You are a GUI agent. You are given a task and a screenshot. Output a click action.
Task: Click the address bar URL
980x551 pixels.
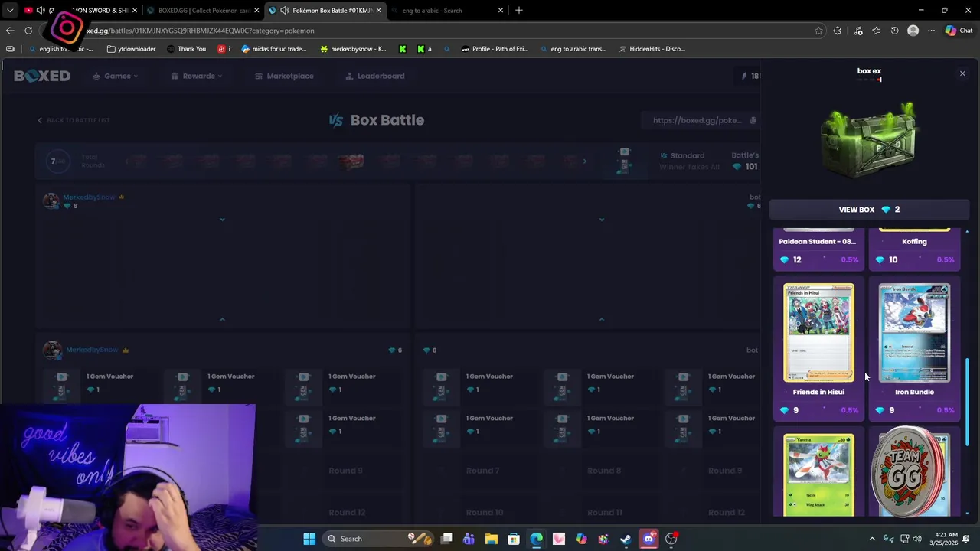(201, 31)
